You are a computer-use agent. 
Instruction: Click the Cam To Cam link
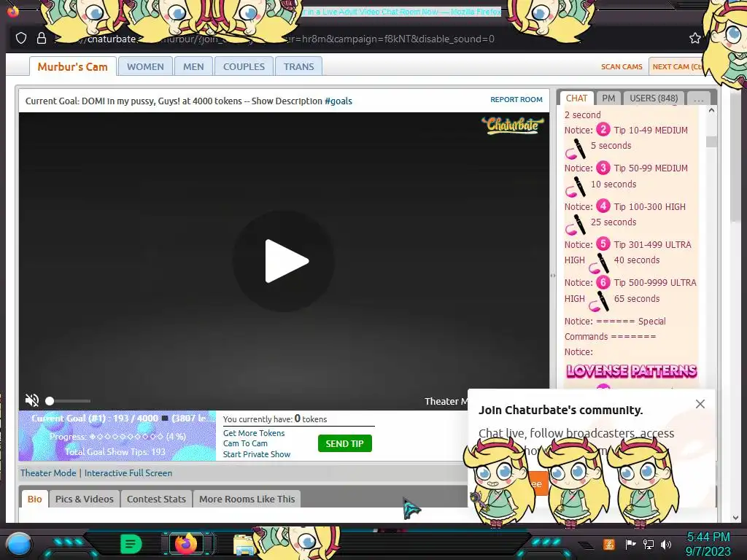point(245,443)
